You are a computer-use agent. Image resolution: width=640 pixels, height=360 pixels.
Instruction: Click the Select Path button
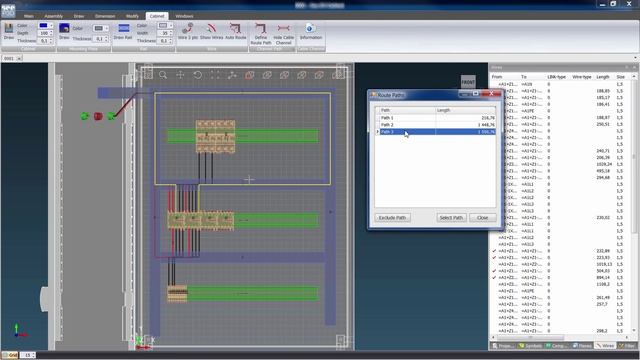coord(451,218)
